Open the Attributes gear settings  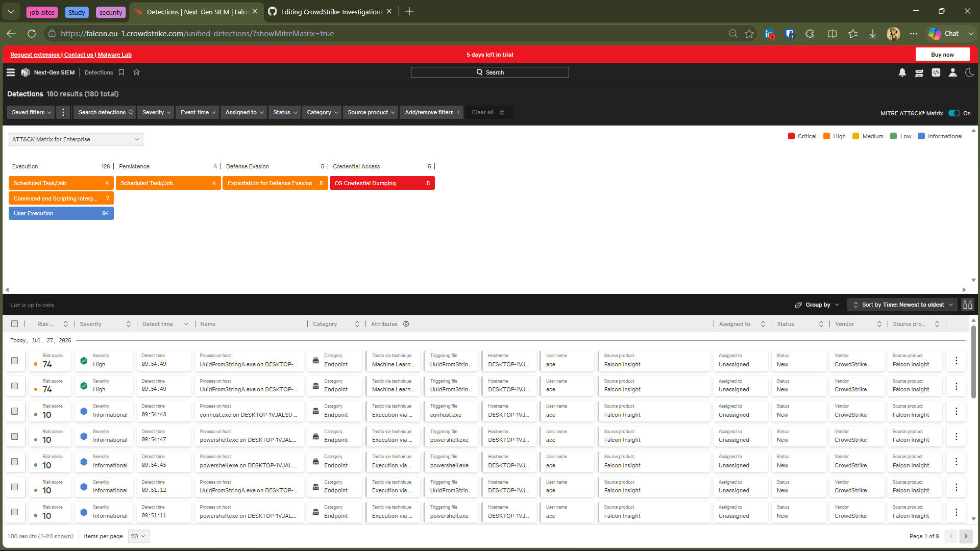406,324
